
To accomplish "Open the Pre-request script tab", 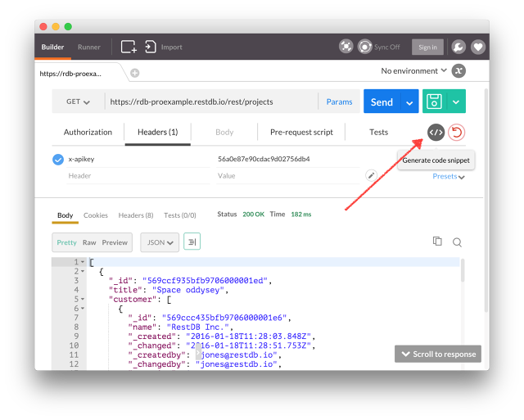I will 301,133.
